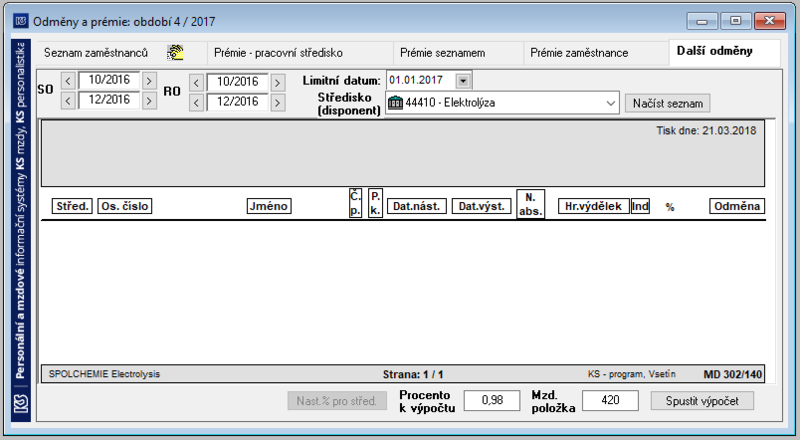Click the building icon in Středisko combo
This screenshot has height=440, width=800.
(395, 103)
